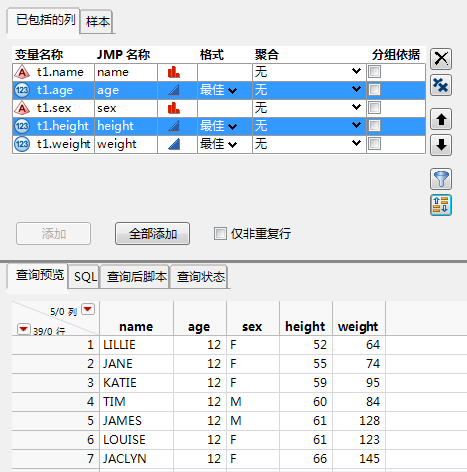Move selected column down with arrow
This screenshot has width=467, height=472.
[441, 145]
